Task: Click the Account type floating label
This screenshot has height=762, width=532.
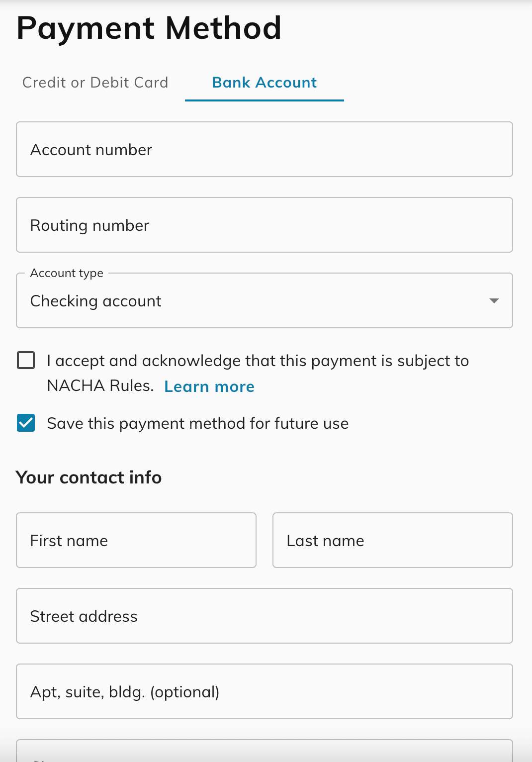Action: 67,273
